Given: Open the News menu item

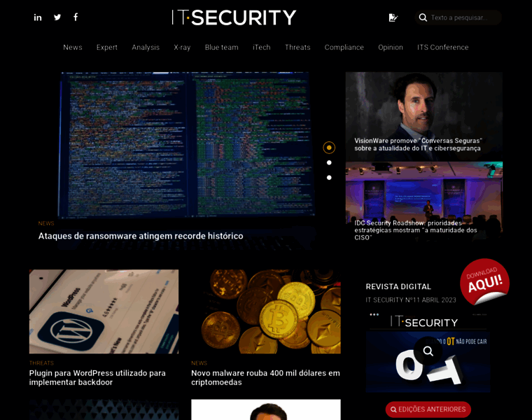Looking at the screenshot, I should point(73,47).
